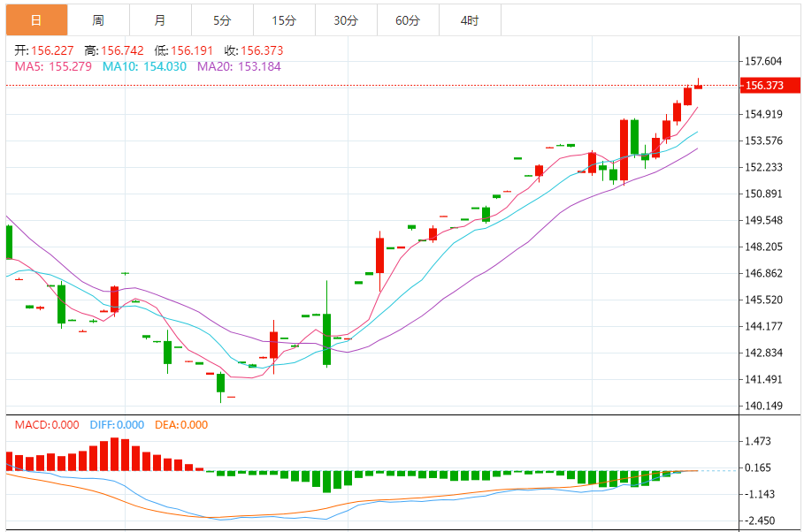The width and height of the screenshot is (804, 532).
Task: Click the 150.891 price axis label
Action: pos(763,194)
